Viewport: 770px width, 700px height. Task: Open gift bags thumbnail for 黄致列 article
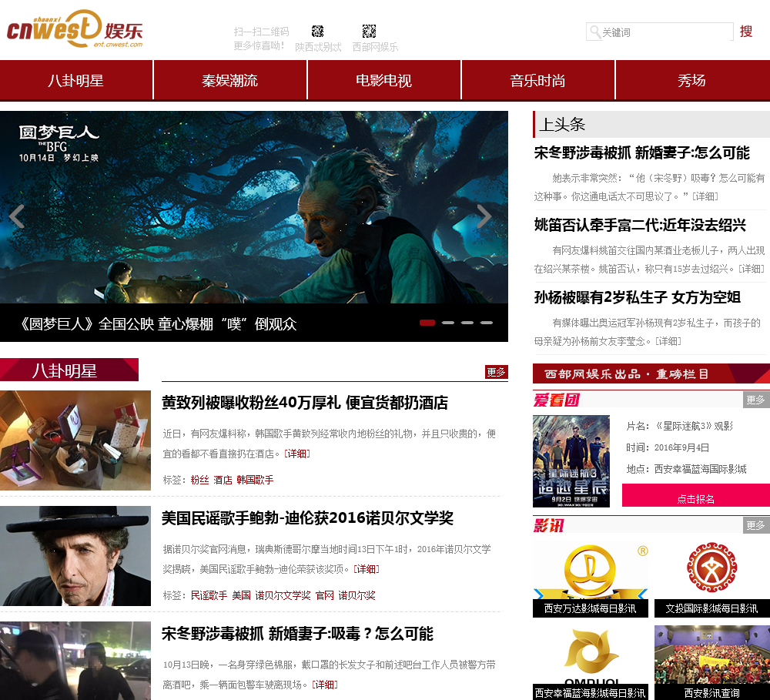click(75, 440)
